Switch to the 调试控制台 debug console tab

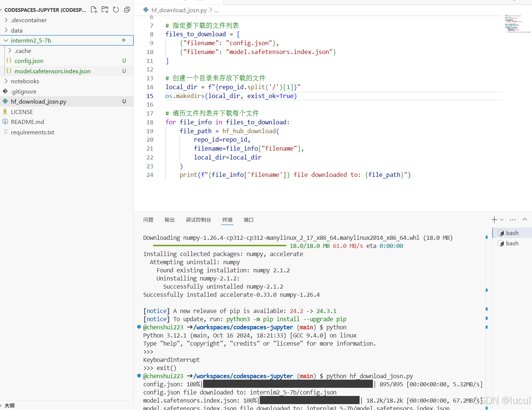198,220
